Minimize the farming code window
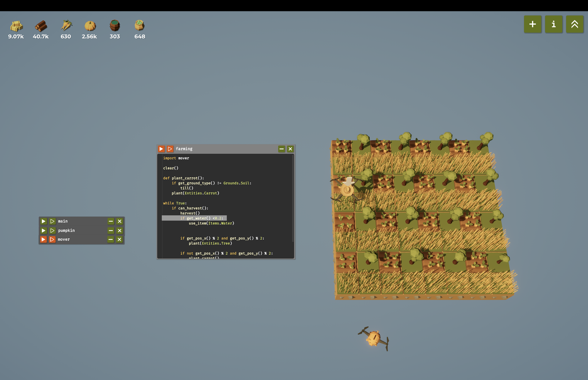 coord(282,149)
